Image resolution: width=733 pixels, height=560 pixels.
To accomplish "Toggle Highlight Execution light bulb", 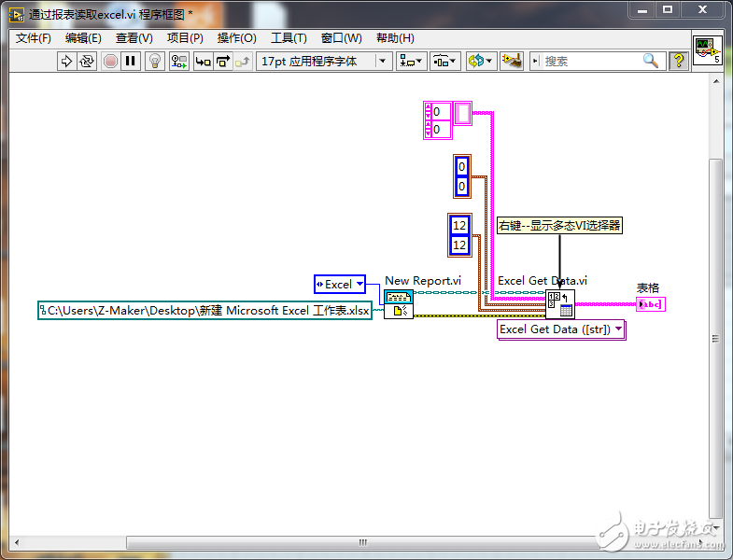I will [155, 62].
